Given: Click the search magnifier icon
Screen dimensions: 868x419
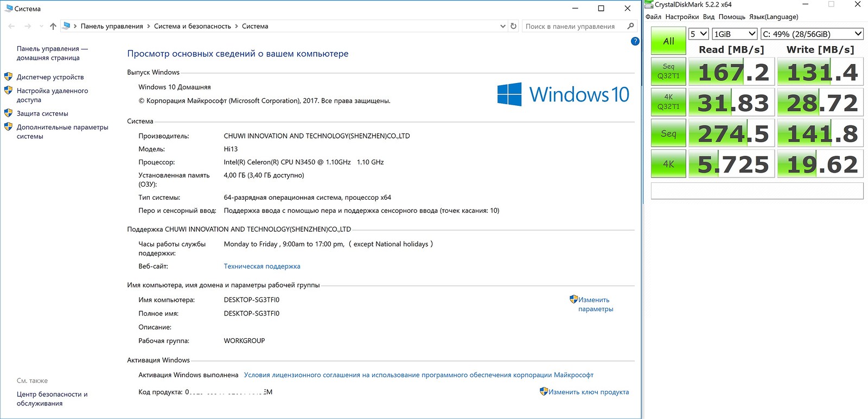Looking at the screenshot, I should pos(630,26).
